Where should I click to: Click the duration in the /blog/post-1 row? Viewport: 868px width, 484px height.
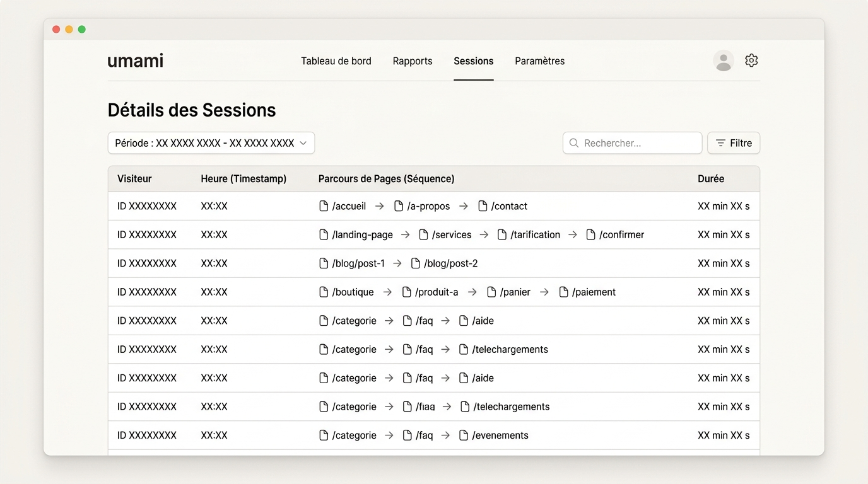coord(724,263)
